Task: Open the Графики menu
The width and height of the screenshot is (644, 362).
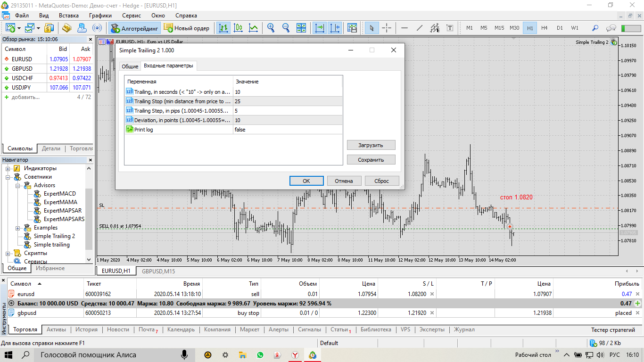Action: click(100, 15)
